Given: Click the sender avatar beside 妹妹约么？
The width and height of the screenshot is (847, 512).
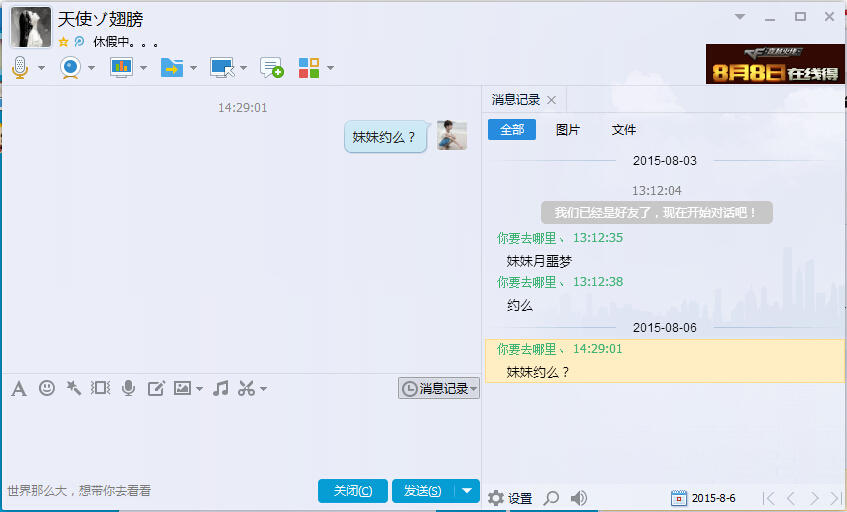Looking at the screenshot, I should [x=452, y=135].
